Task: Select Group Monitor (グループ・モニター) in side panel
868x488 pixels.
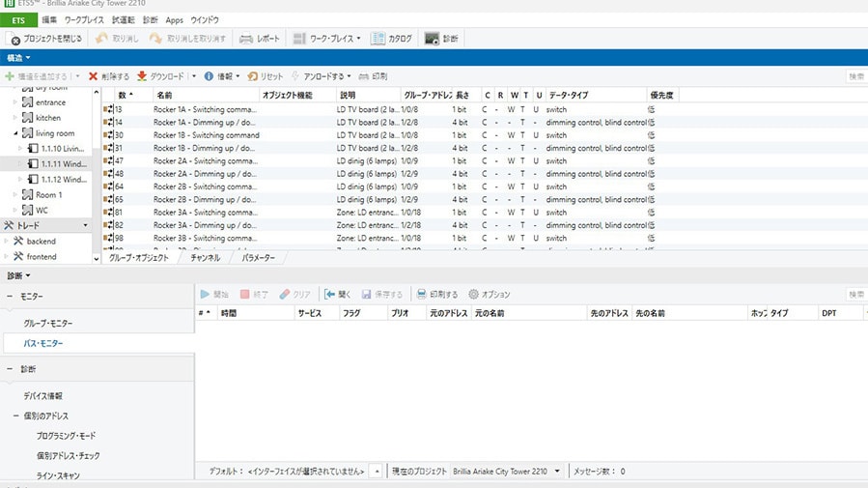Action: tap(48, 323)
